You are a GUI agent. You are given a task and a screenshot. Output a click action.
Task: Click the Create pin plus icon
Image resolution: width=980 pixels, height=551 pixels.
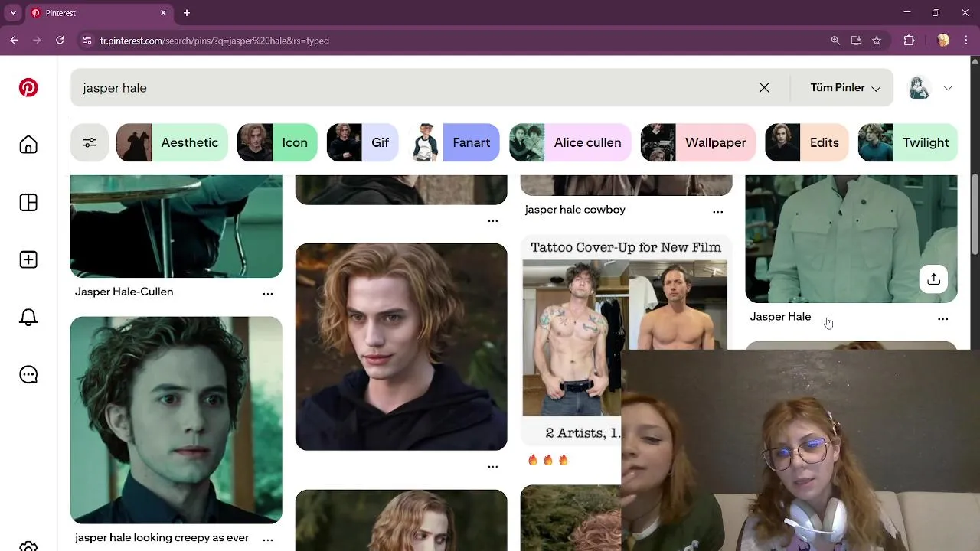pyautogui.click(x=28, y=260)
